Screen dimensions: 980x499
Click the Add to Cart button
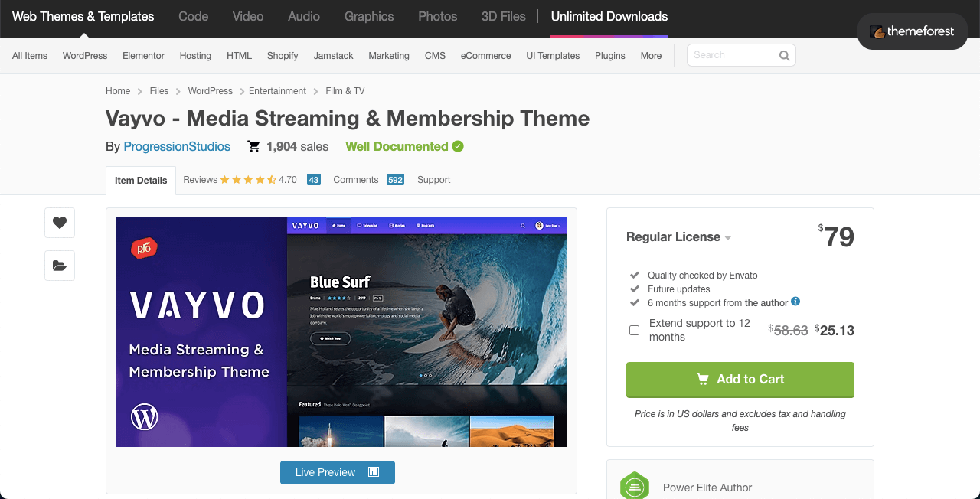[740, 380]
